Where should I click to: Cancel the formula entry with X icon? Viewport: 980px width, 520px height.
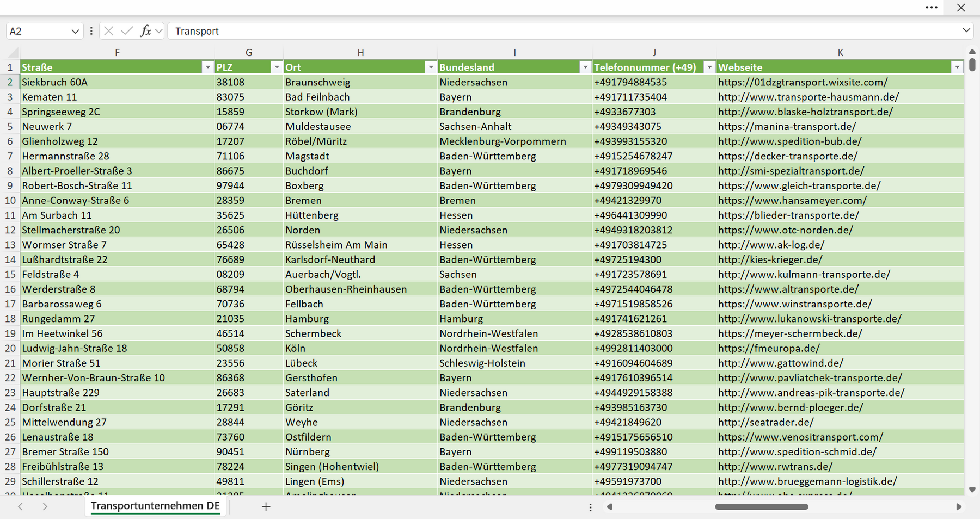coord(109,31)
